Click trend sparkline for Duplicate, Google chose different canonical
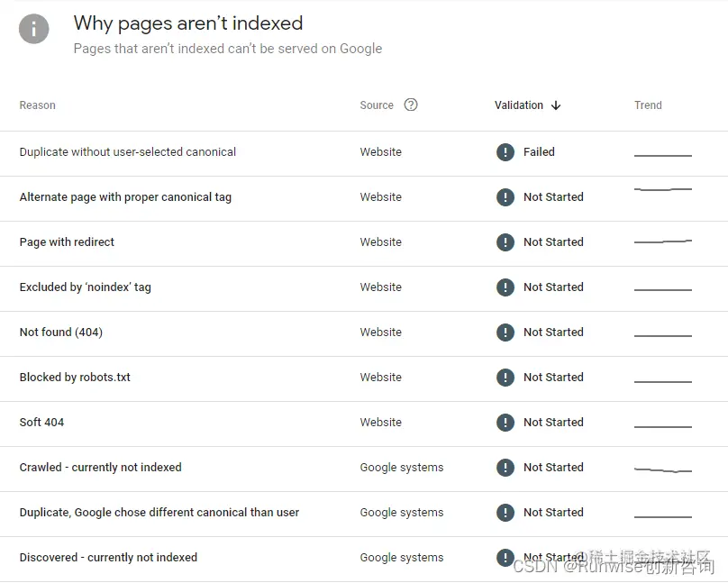The height and width of the screenshot is (583, 728). (663, 516)
